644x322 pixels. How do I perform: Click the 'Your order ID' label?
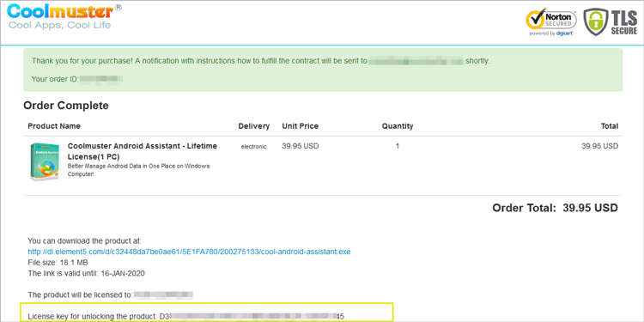[x=55, y=79]
